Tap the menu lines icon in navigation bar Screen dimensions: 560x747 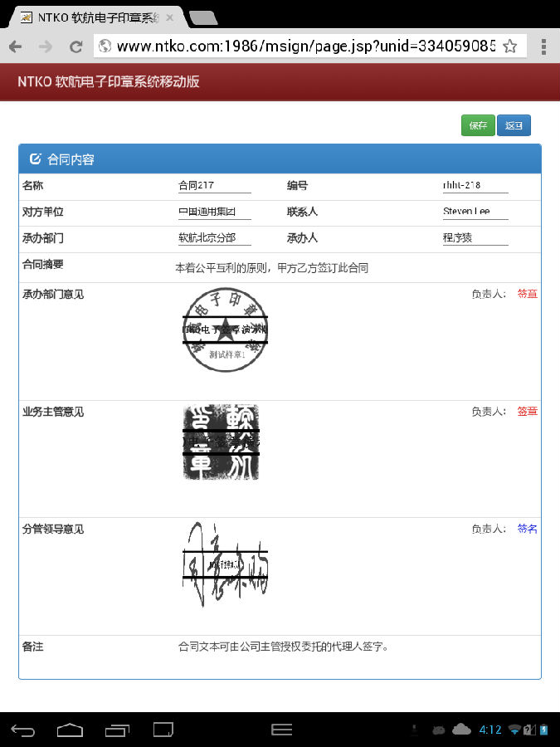(281, 730)
